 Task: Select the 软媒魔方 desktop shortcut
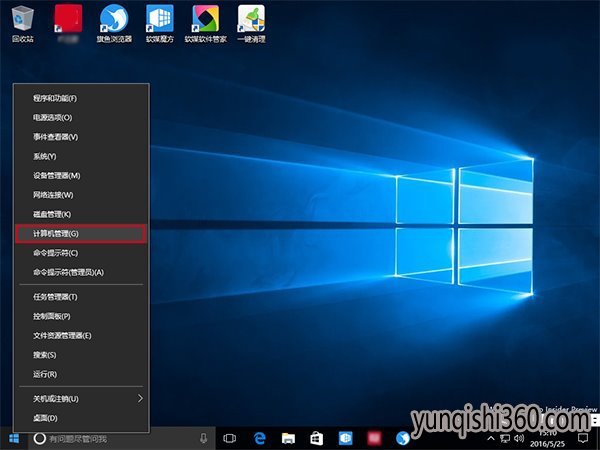160,24
